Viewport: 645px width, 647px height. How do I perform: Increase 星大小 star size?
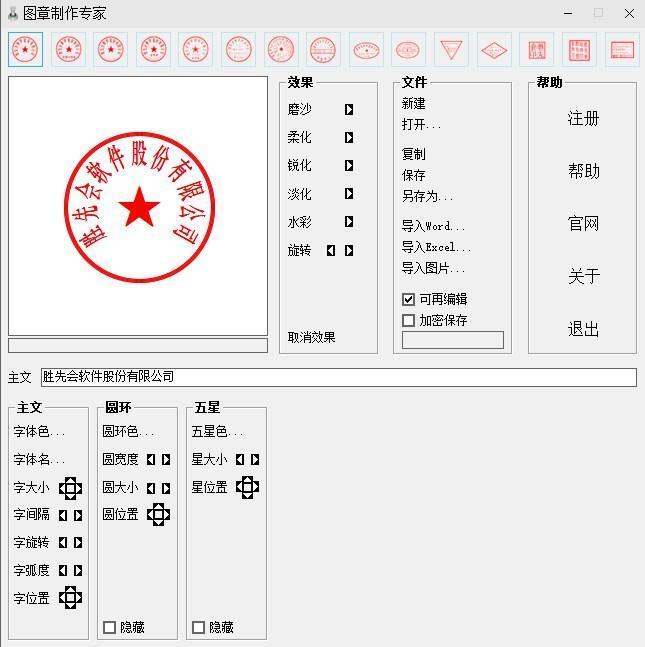pyautogui.click(x=255, y=460)
